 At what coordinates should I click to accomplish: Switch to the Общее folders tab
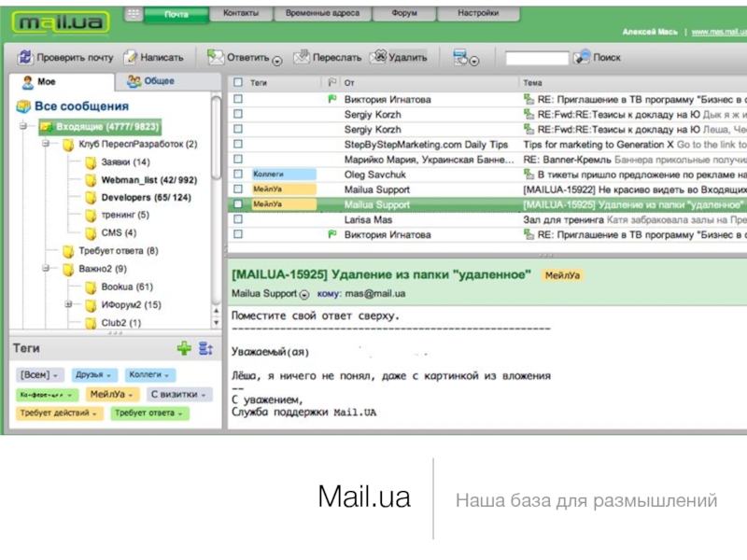tap(168, 81)
